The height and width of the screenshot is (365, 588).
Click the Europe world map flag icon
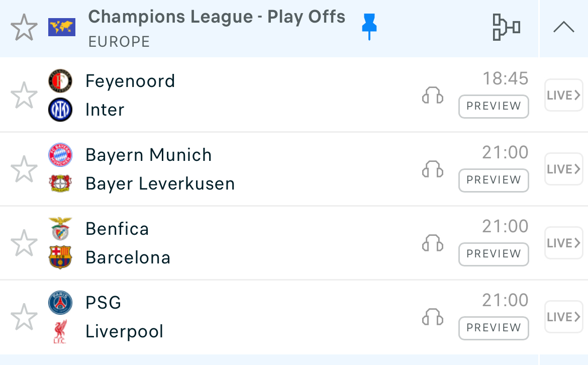[61, 27]
